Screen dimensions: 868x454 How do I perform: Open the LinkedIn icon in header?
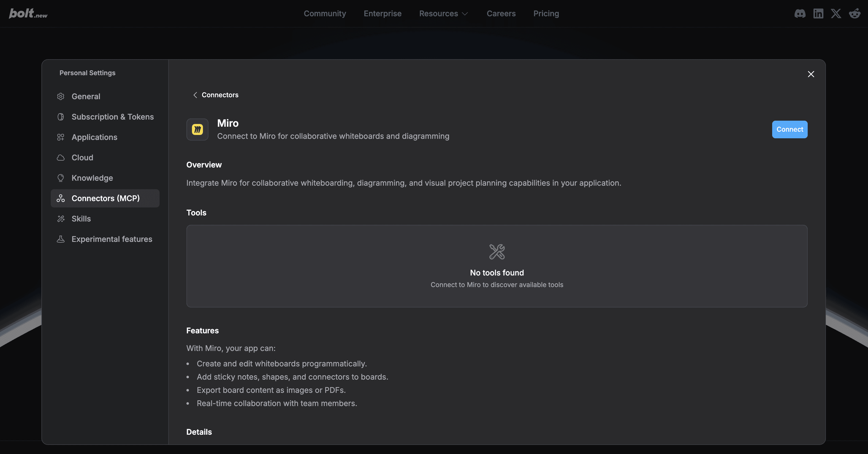coord(818,13)
